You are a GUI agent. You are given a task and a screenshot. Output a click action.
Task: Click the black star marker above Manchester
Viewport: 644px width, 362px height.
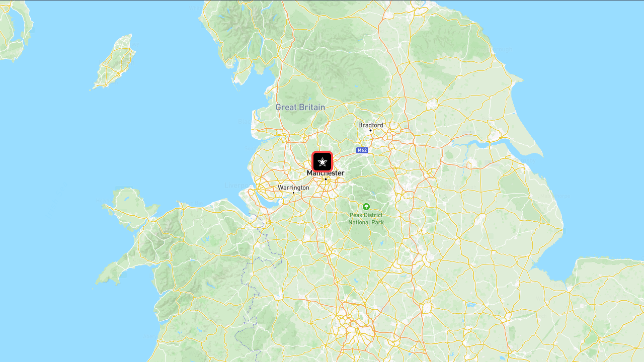click(323, 162)
